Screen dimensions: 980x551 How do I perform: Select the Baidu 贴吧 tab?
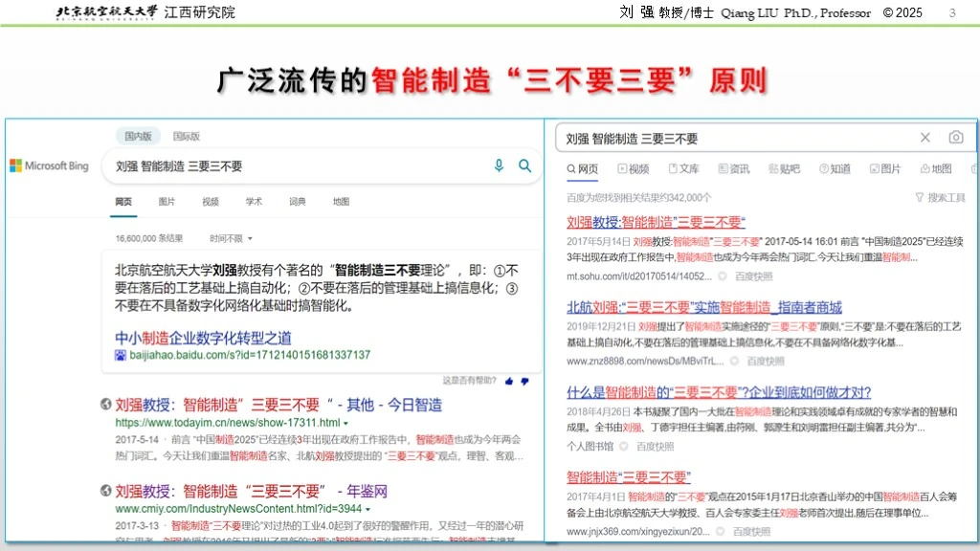tap(785, 169)
